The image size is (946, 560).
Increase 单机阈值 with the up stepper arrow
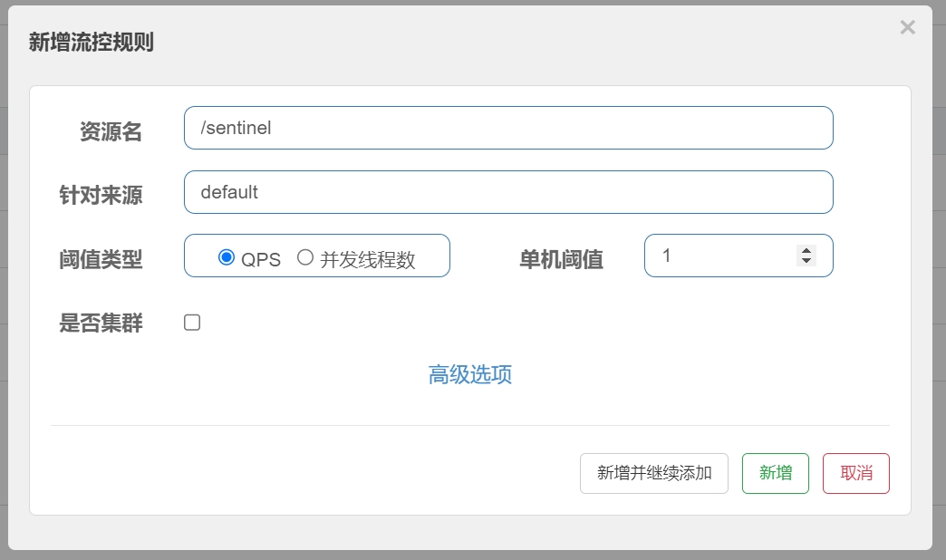(806, 250)
